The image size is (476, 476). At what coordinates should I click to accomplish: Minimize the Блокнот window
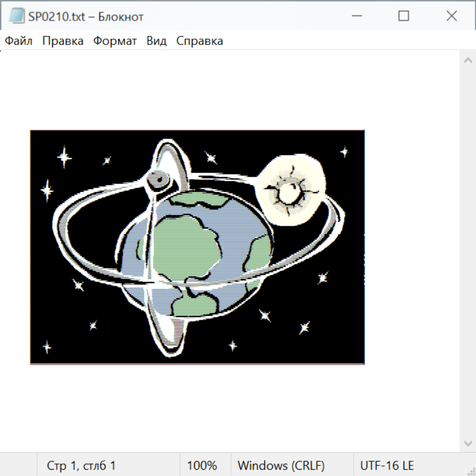point(355,16)
